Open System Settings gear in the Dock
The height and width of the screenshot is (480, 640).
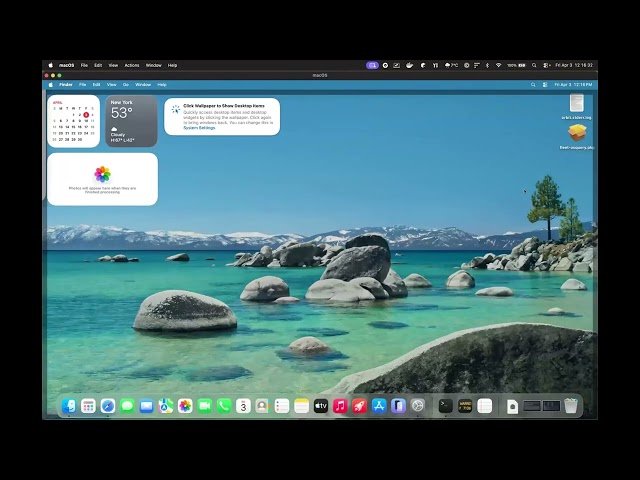point(418,406)
